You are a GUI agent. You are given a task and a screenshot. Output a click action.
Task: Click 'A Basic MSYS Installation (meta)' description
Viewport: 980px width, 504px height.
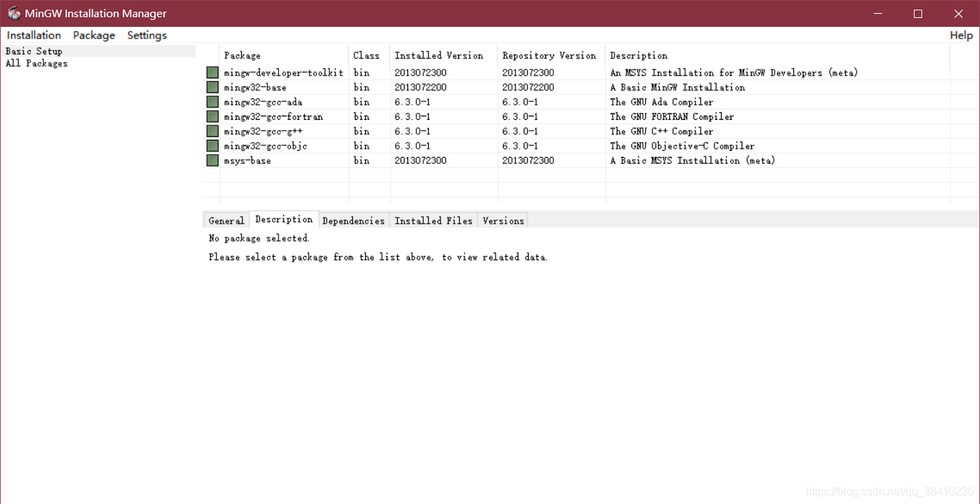[x=693, y=160]
